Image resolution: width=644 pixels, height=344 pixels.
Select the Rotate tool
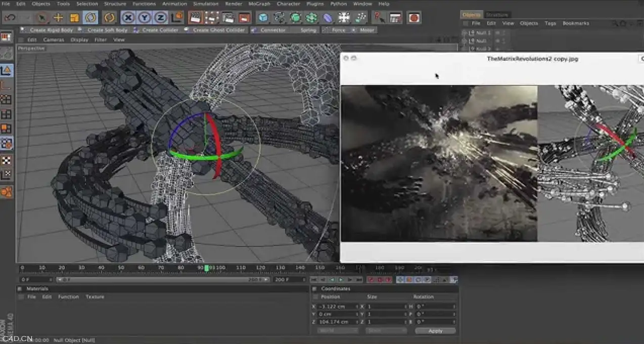point(90,18)
